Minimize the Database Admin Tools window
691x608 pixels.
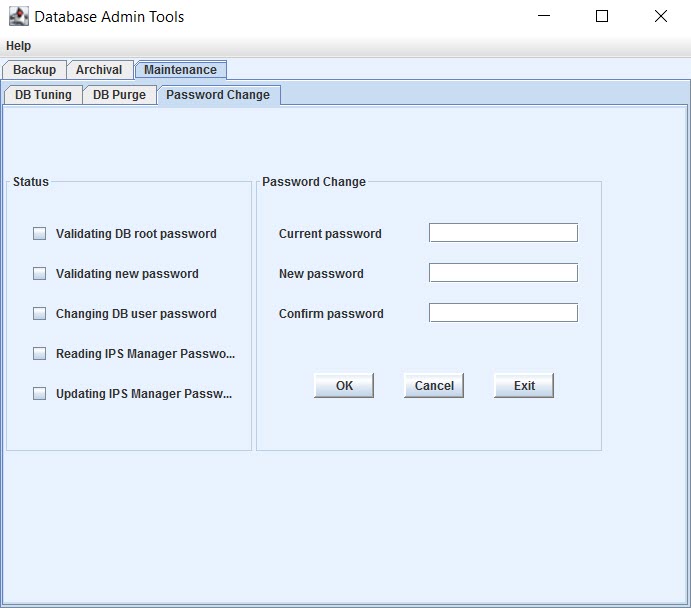544,16
